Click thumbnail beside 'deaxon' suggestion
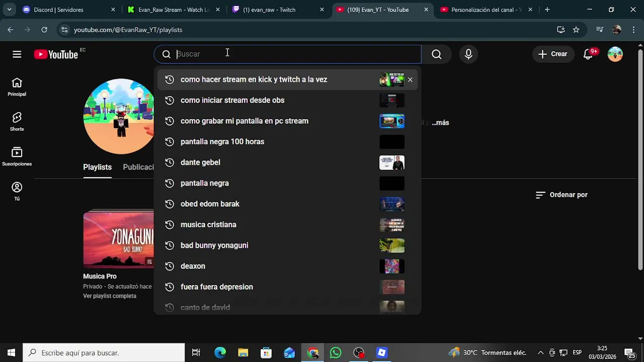Image resolution: width=644 pixels, height=362 pixels. pos(392,266)
